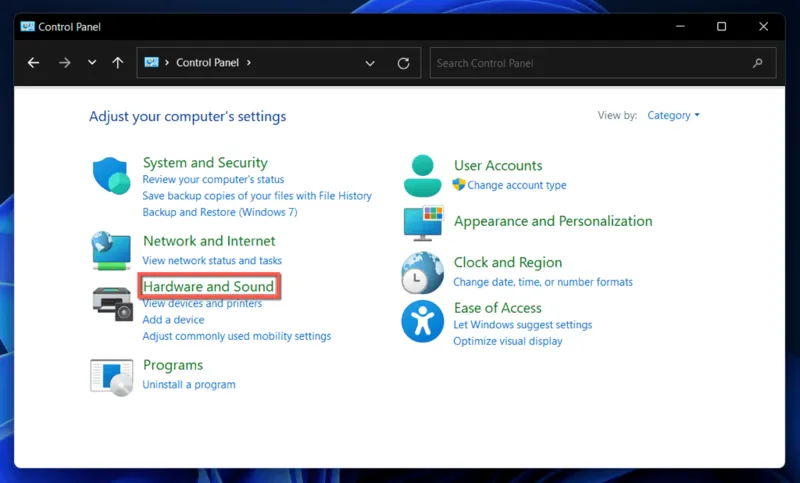
Task: Click the up-one-level arrow button
Action: (118, 63)
